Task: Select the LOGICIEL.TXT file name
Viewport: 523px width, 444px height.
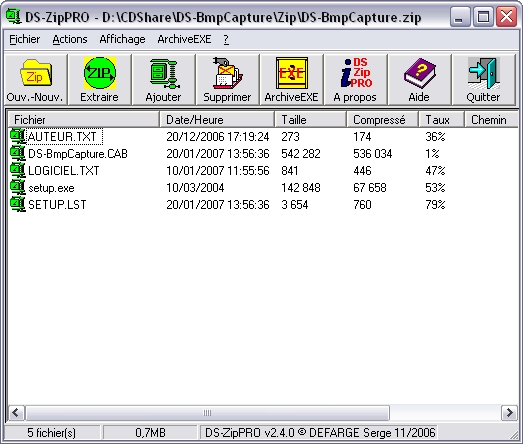Action: pos(64,171)
